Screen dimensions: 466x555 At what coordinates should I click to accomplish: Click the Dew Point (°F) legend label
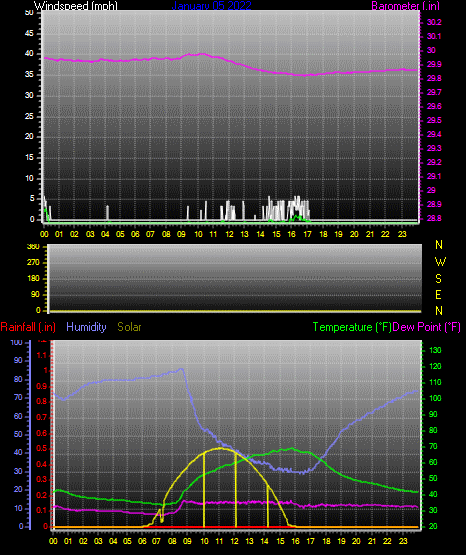point(426,327)
